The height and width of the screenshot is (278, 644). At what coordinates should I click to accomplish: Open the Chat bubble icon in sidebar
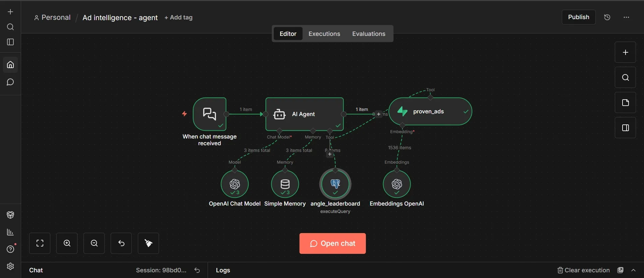point(10,82)
